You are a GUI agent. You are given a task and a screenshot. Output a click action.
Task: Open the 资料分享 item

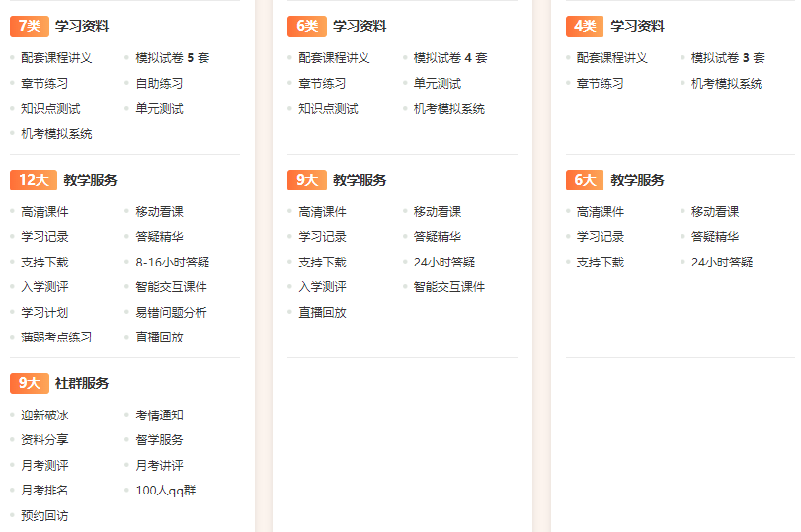(44, 440)
